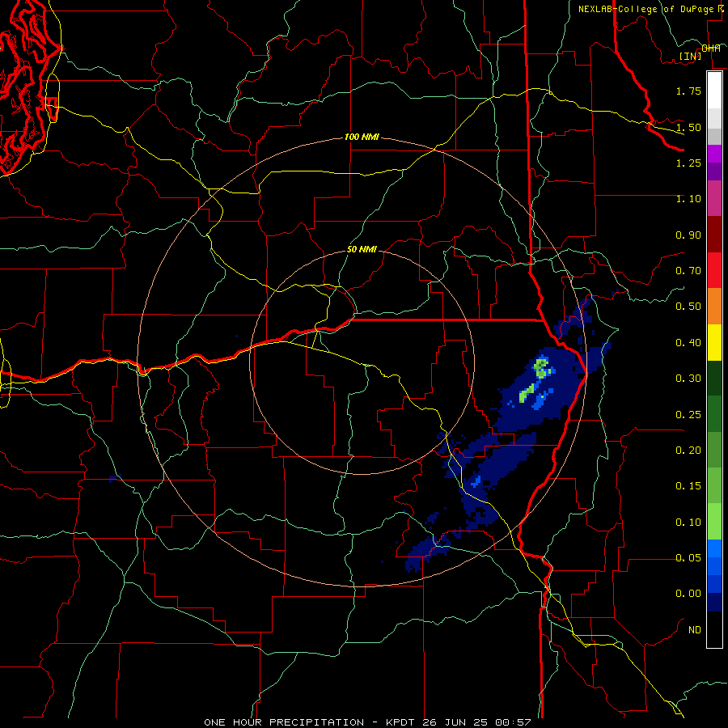The width and height of the screenshot is (728, 728).
Task: Click the "50 NMI" range ring label
Action: click(362, 249)
